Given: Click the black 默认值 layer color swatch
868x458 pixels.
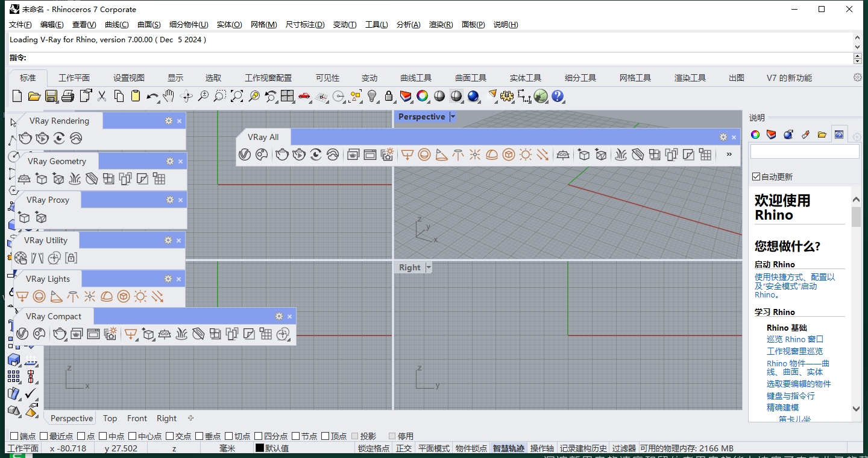Looking at the screenshot, I should (260, 448).
